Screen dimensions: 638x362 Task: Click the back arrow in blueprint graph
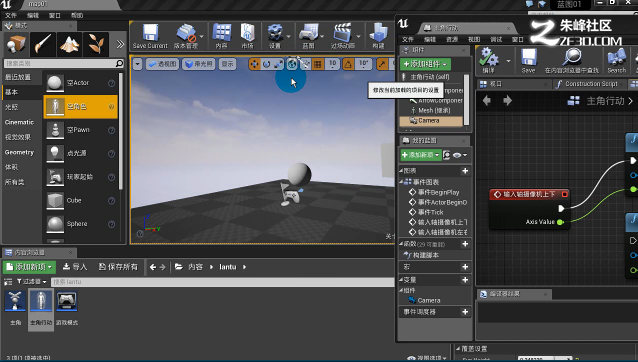pos(487,100)
